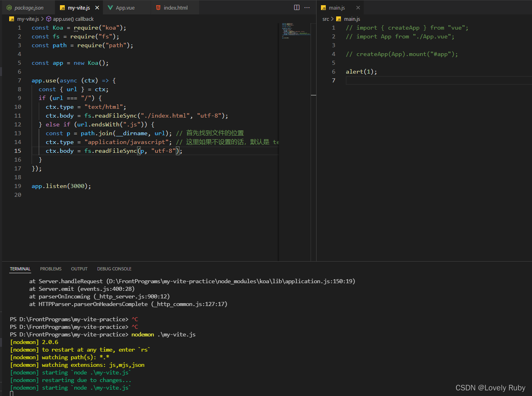Click line number 7 in my-vite.js
This screenshot has height=396, width=532.
(x=19, y=80)
